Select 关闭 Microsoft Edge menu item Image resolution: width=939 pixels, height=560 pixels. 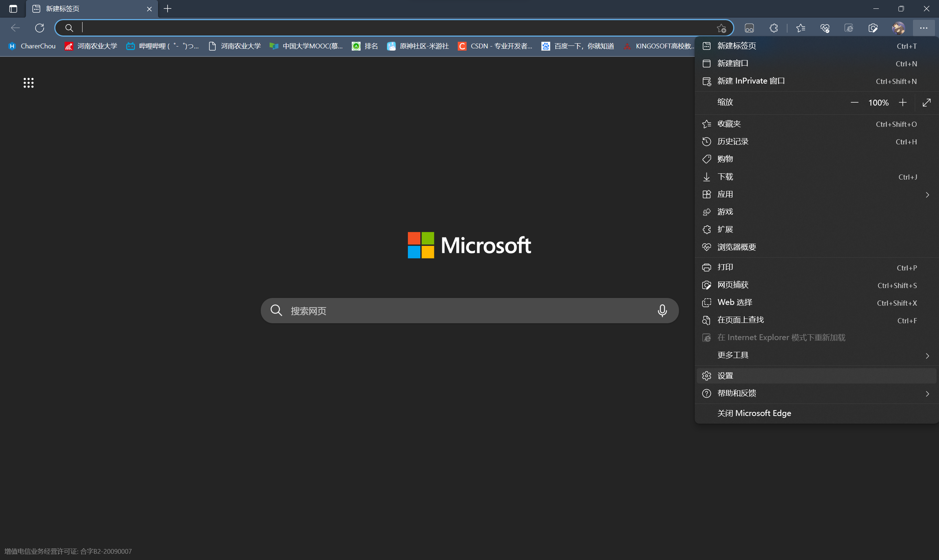[x=816, y=413]
